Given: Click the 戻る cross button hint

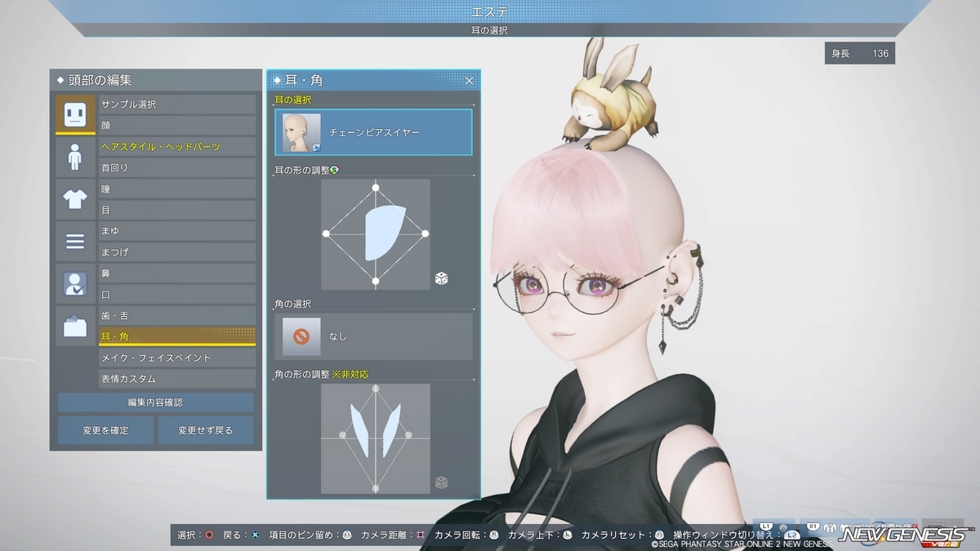Looking at the screenshot, I should (242, 535).
